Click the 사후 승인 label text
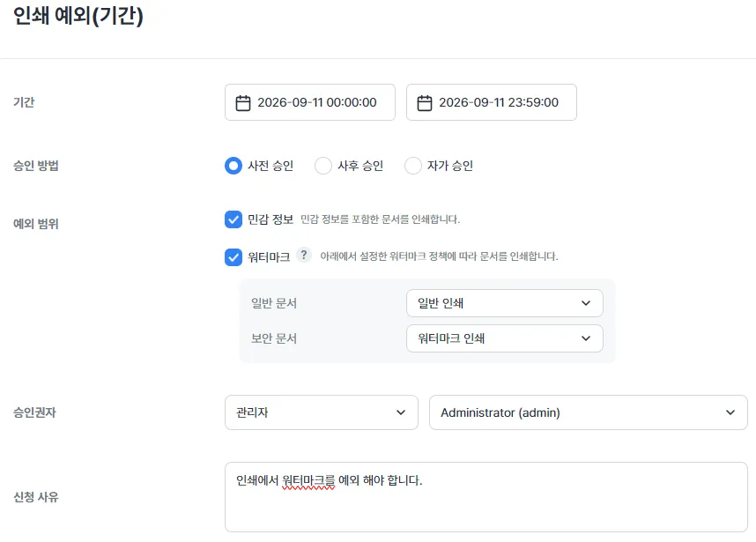The image size is (756, 542). click(x=360, y=166)
